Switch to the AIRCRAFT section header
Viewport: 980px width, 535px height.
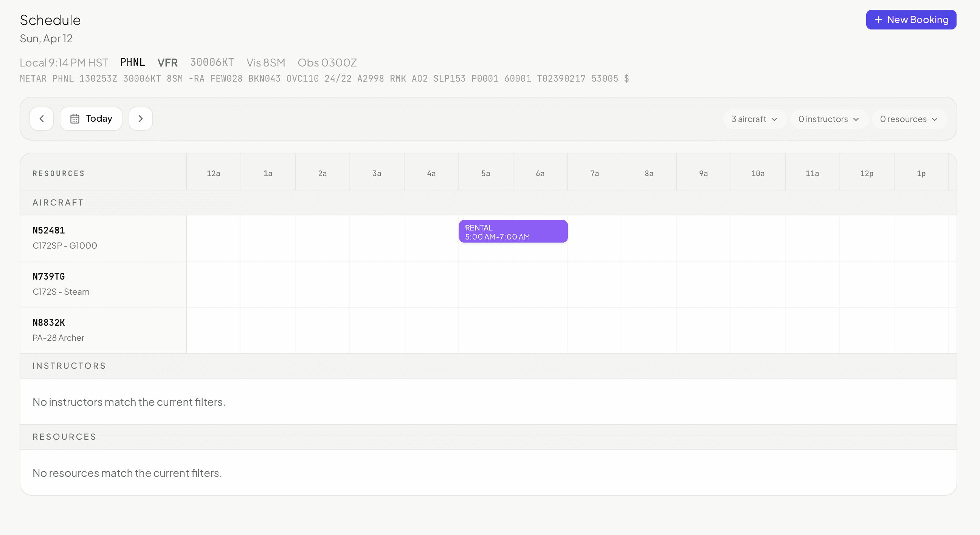point(58,202)
